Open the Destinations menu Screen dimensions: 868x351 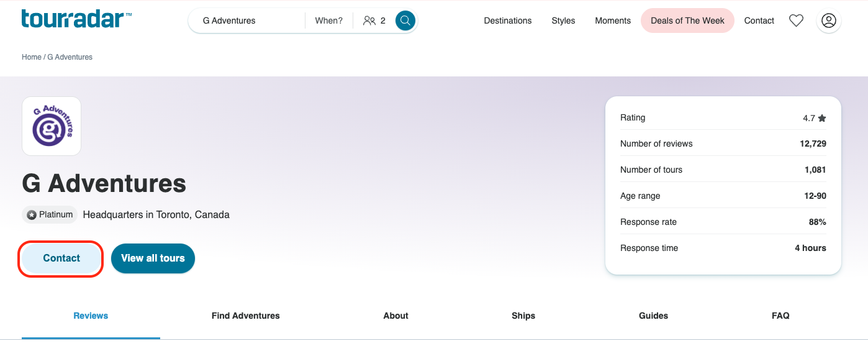pos(508,21)
